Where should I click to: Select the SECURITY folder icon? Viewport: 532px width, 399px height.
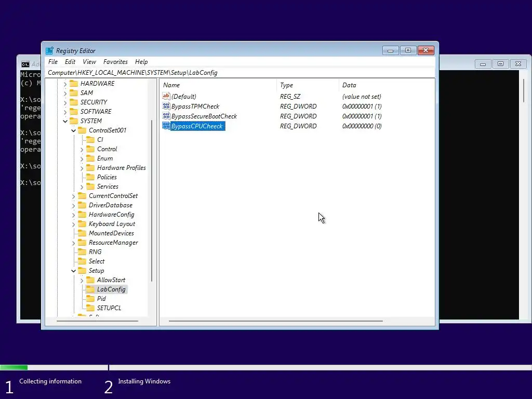click(74, 102)
